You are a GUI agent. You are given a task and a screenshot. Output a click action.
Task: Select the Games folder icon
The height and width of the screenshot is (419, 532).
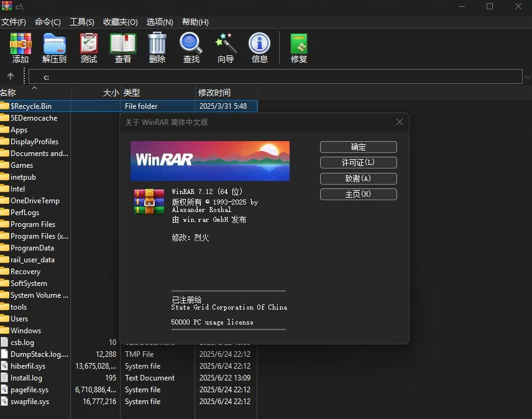click(x=5, y=165)
